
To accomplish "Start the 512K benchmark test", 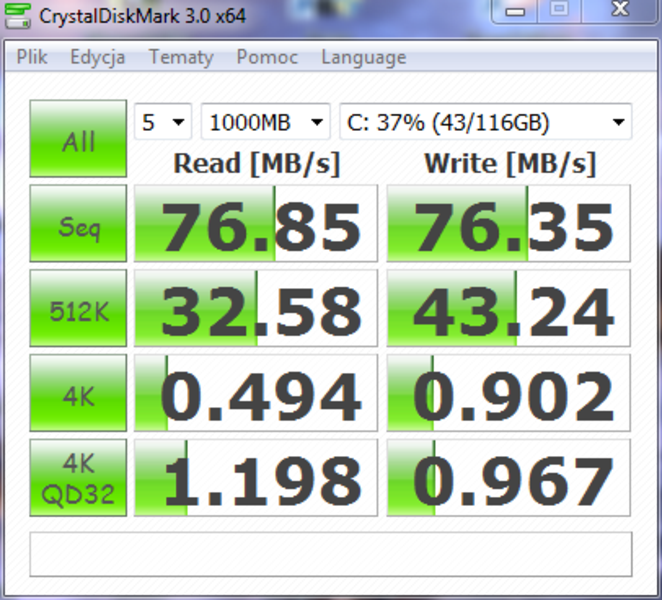I will [x=78, y=308].
